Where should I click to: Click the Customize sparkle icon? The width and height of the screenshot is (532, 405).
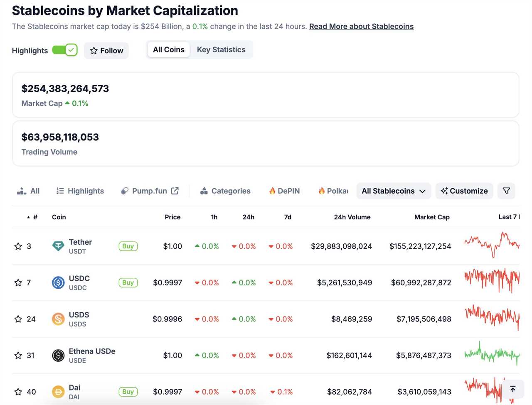pyautogui.click(x=444, y=191)
